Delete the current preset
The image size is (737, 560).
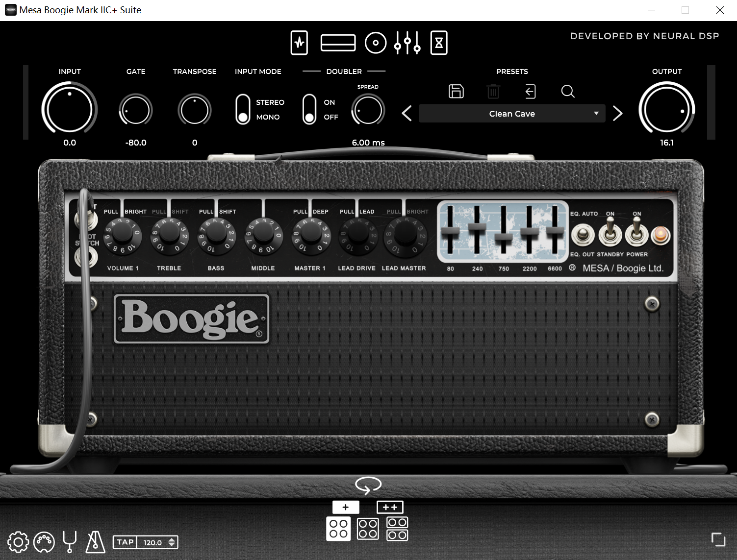(x=493, y=92)
